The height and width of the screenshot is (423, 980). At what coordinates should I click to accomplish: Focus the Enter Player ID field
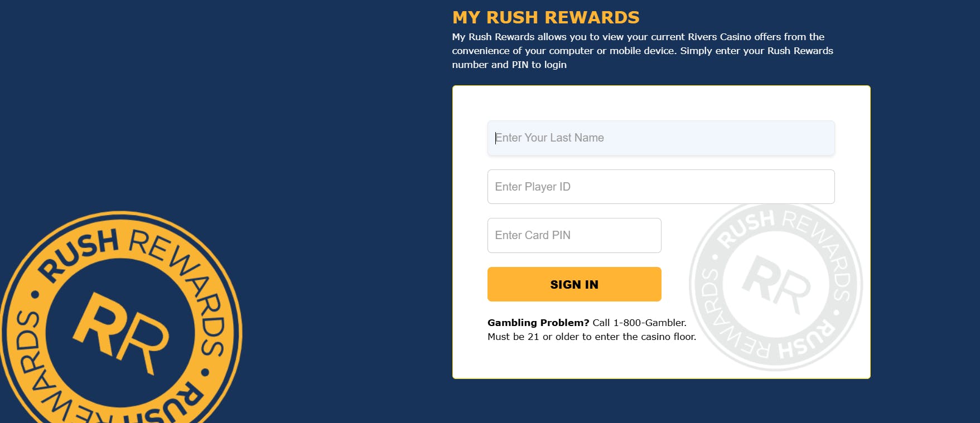pos(661,187)
